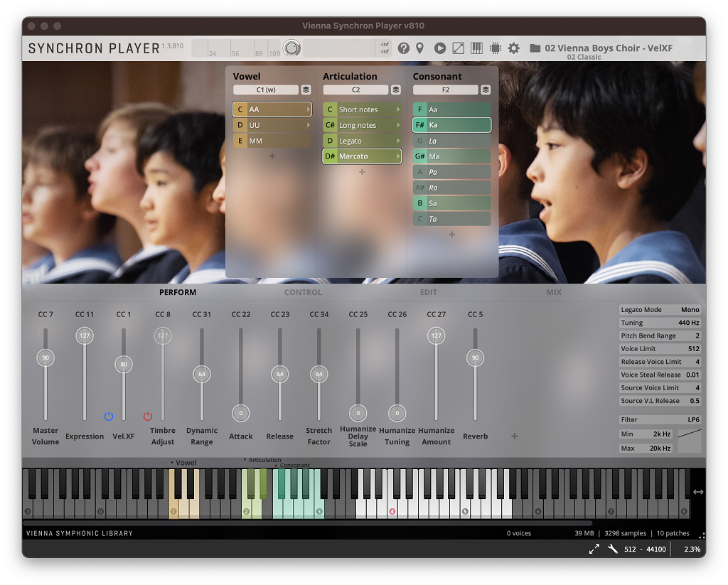Click the Attack fader handle
The width and height of the screenshot is (728, 585).
[240, 413]
